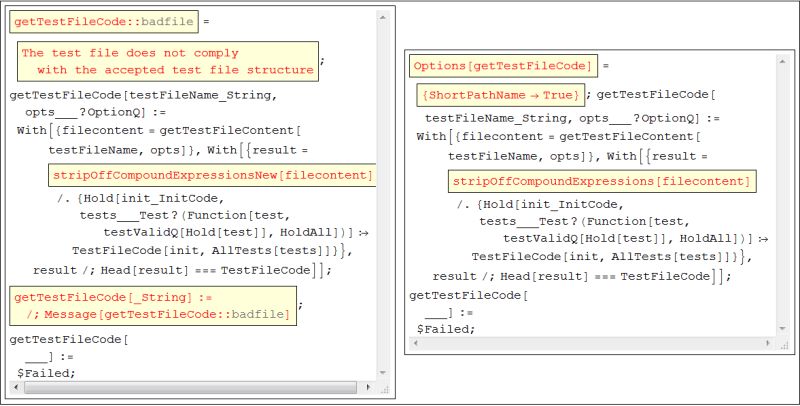Click 'testFileName, opts]}, With[{result =' in right pane
This screenshot has height=406, width=800.
[578, 156]
